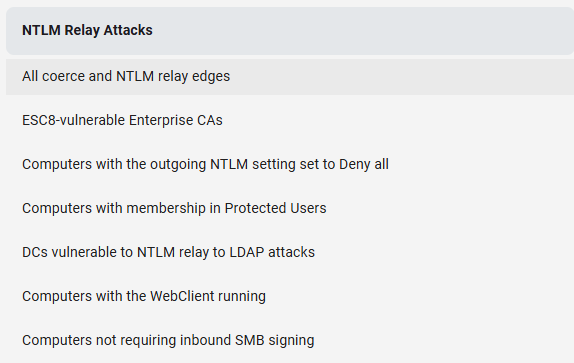The image size is (574, 363).
Task: Select the Deny all NTLM computers entry
Action: coord(290,164)
